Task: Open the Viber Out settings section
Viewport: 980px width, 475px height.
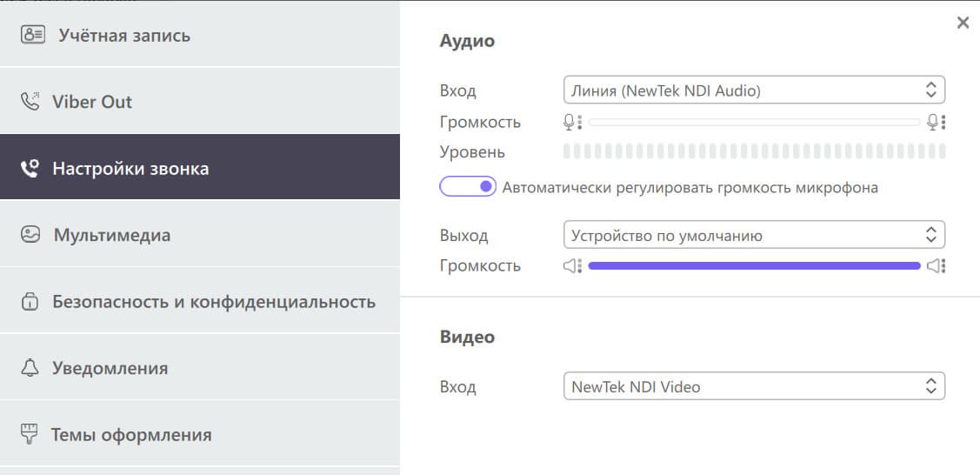Action: pos(200,101)
